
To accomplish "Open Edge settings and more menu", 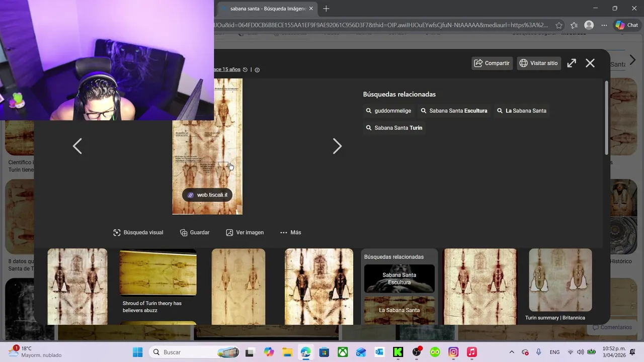I will pyautogui.click(x=604, y=25).
